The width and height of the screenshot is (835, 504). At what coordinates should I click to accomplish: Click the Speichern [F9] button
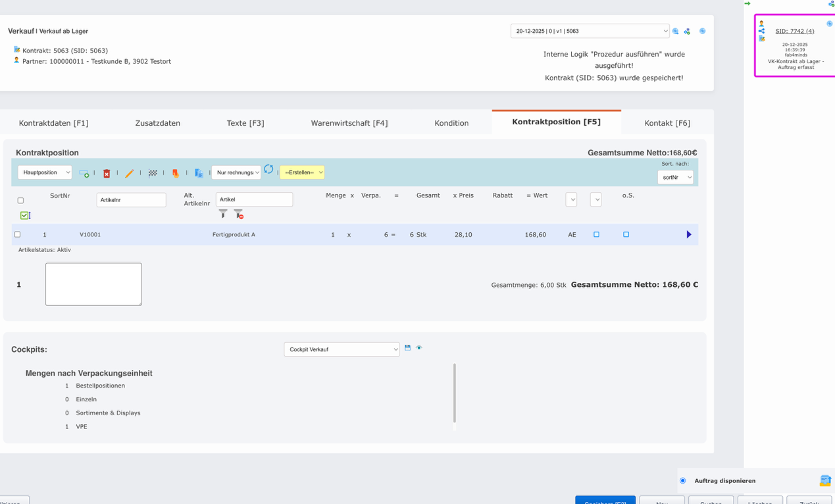[x=605, y=501]
